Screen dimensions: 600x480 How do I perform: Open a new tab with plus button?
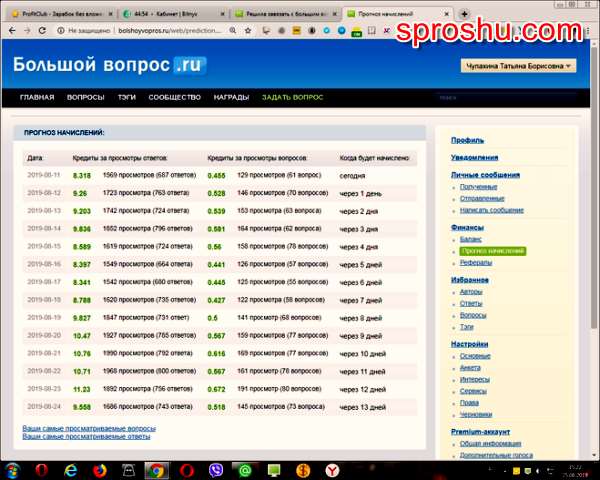(x=464, y=14)
